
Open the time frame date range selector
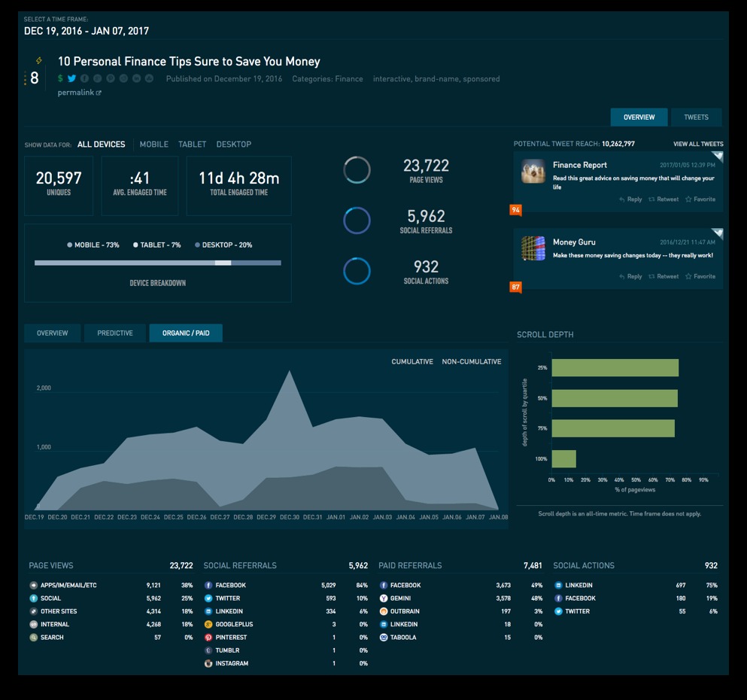87,31
